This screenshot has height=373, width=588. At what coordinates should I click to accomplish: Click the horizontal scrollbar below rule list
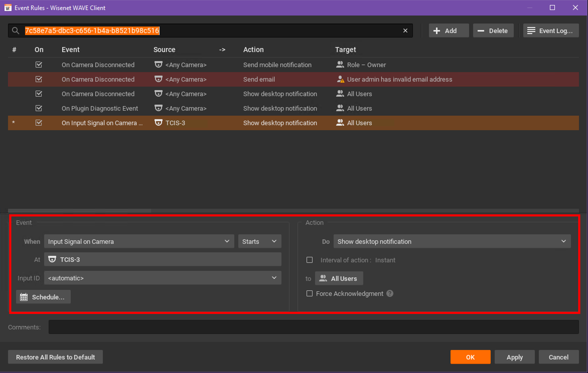tap(79, 210)
